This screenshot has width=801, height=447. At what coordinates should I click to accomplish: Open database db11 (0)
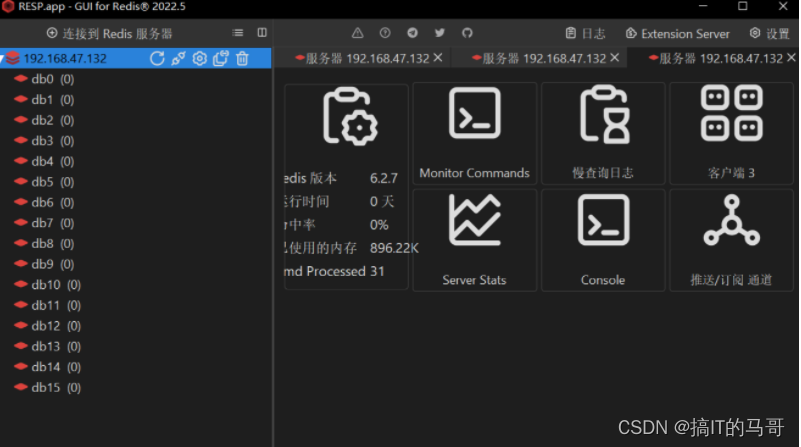[48, 305]
